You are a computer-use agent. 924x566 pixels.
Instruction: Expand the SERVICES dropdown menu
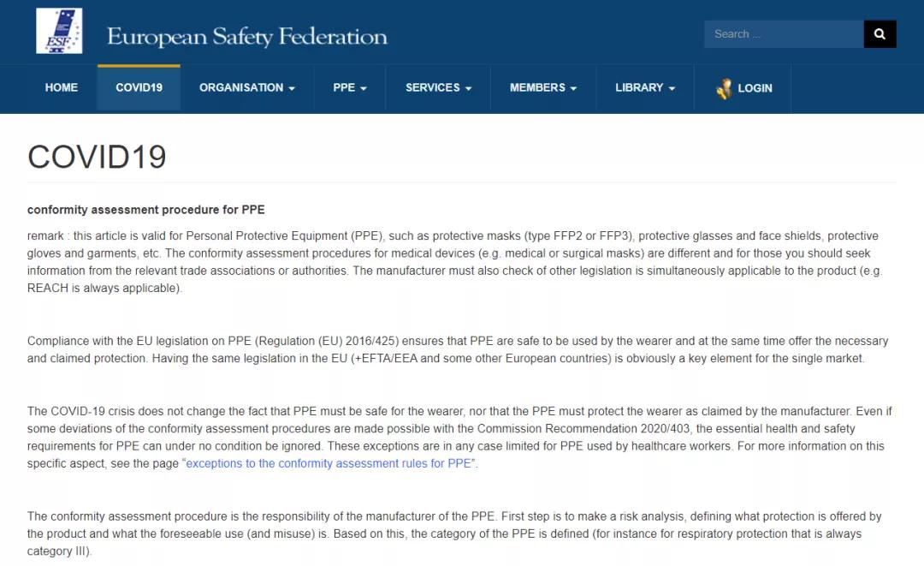pos(438,87)
